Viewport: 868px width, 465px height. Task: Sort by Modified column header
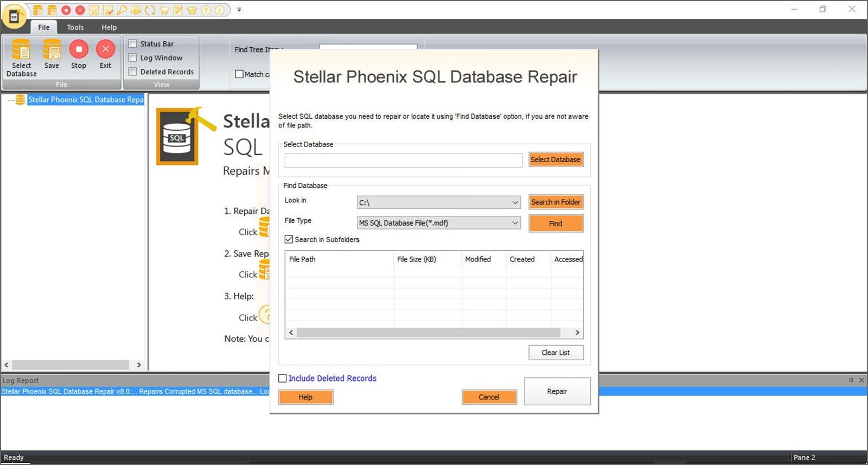pyautogui.click(x=484, y=259)
